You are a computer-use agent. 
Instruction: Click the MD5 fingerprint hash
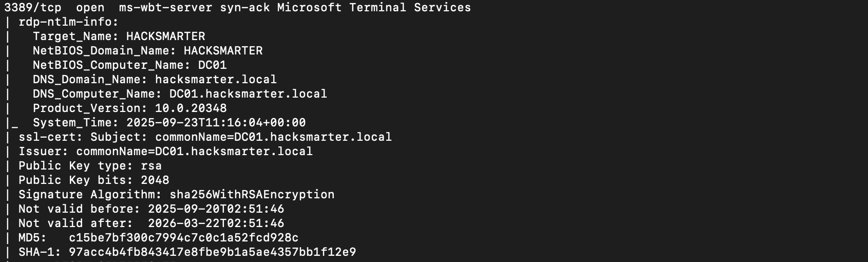point(183,238)
